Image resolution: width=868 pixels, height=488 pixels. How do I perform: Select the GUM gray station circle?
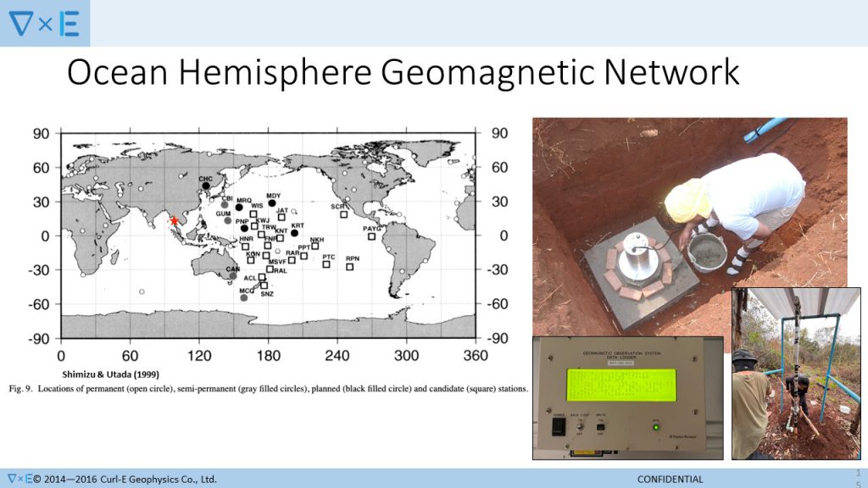pyautogui.click(x=227, y=220)
